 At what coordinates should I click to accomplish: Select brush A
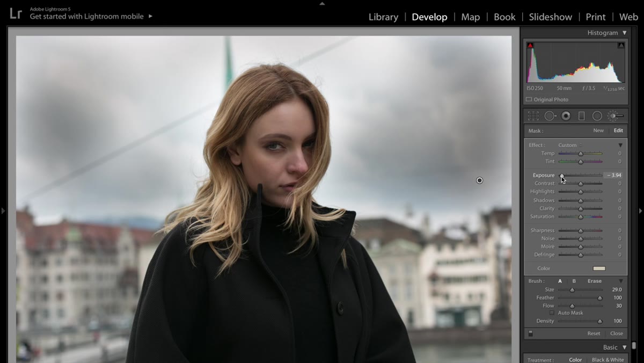tap(560, 281)
